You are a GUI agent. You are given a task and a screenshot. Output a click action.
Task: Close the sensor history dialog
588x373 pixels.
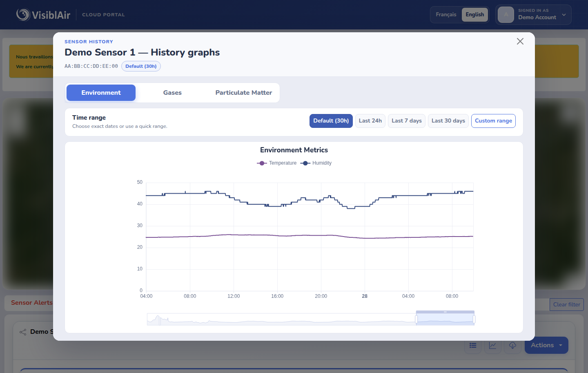point(520,41)
